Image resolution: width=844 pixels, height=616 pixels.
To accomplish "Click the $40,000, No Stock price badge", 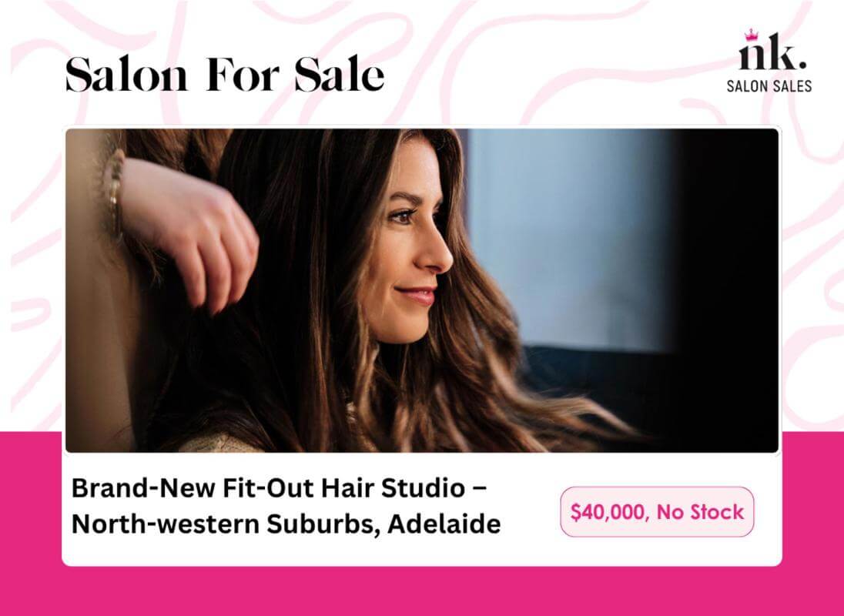I will [657, 511].
